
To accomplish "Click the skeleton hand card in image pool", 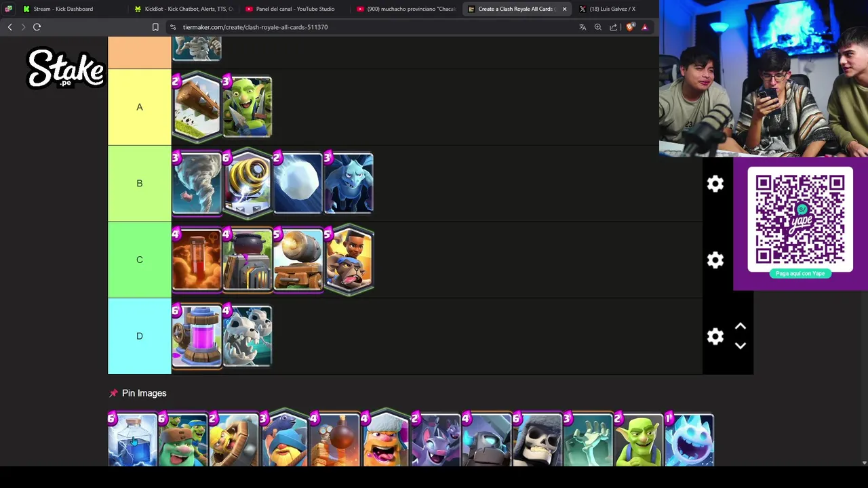I will click(588, 440).
